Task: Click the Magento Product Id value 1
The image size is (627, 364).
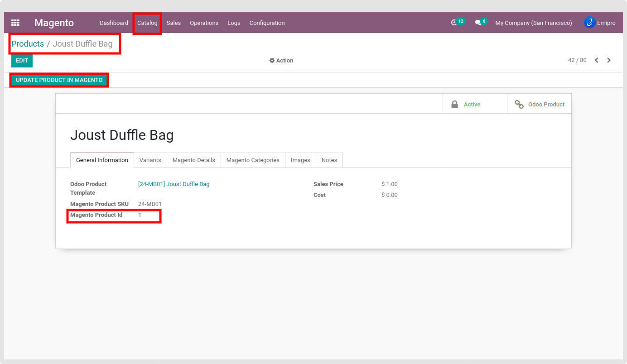Action: point(140,215)
